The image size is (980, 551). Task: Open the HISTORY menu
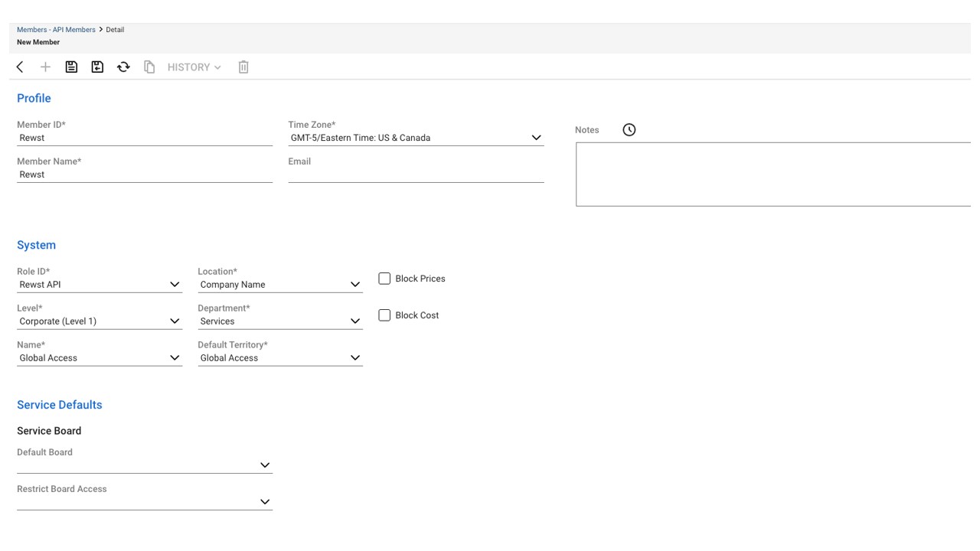193,67
